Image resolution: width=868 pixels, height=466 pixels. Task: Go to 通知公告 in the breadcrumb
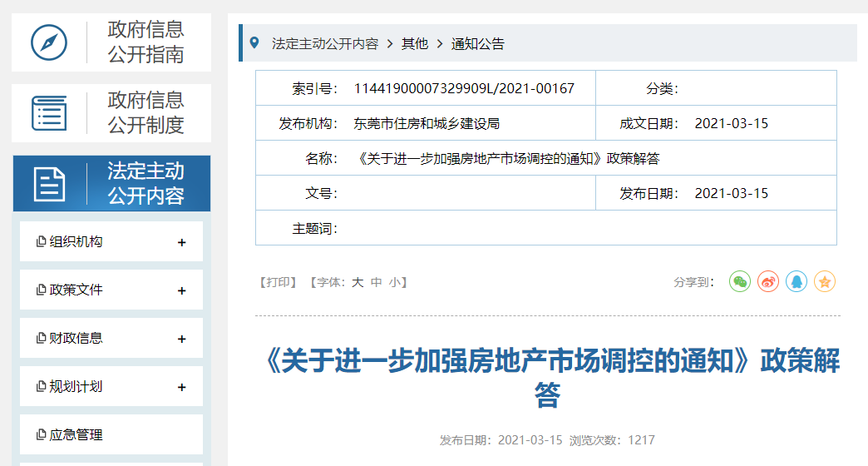[478, 44]
